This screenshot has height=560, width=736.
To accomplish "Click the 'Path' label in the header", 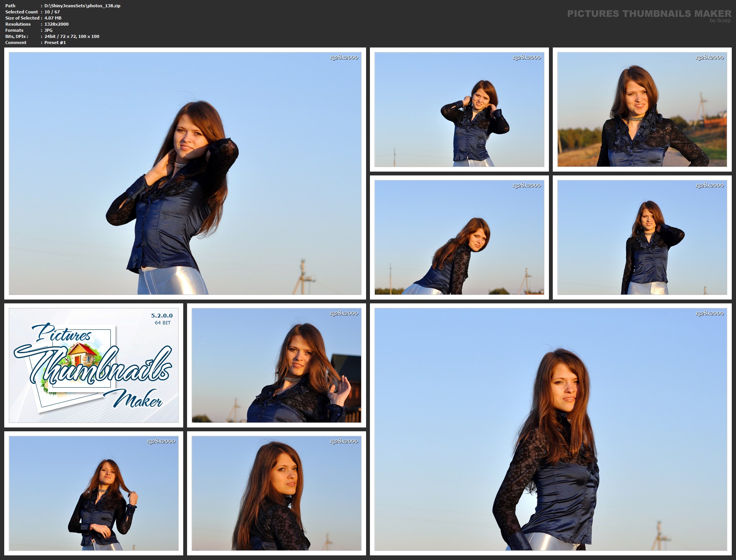I will (10, 6).
